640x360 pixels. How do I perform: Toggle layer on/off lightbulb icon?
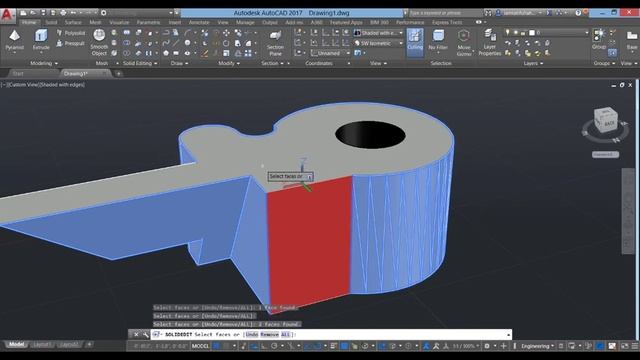pos(507,32)
